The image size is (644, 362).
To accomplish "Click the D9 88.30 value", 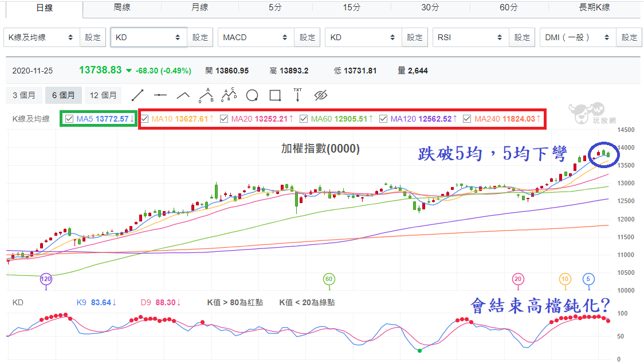I will click(x=160, y=303).
